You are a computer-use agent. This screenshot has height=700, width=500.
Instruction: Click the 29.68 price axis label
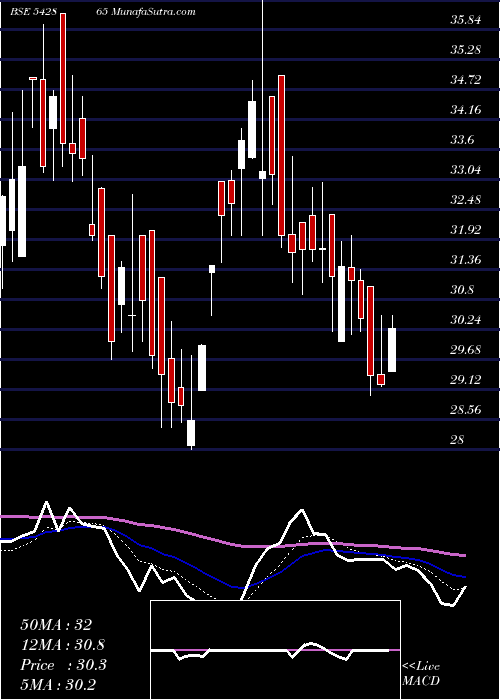click(x=466, y=350)
